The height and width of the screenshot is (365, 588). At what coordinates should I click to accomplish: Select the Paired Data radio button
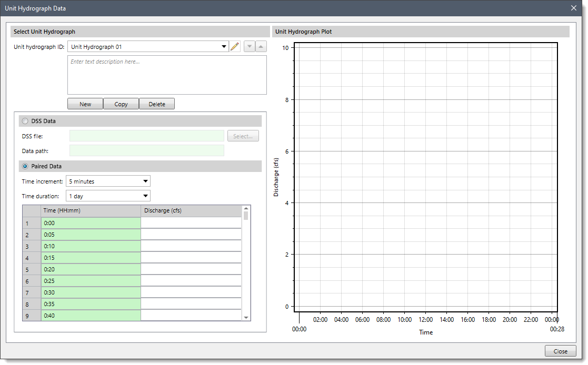tap(25, 166)
